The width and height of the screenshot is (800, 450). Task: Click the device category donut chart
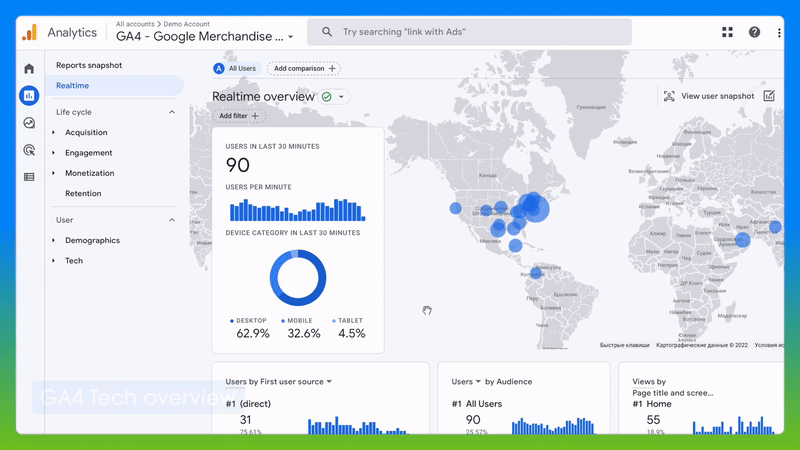pyautogui.click(x=298, y=278)
